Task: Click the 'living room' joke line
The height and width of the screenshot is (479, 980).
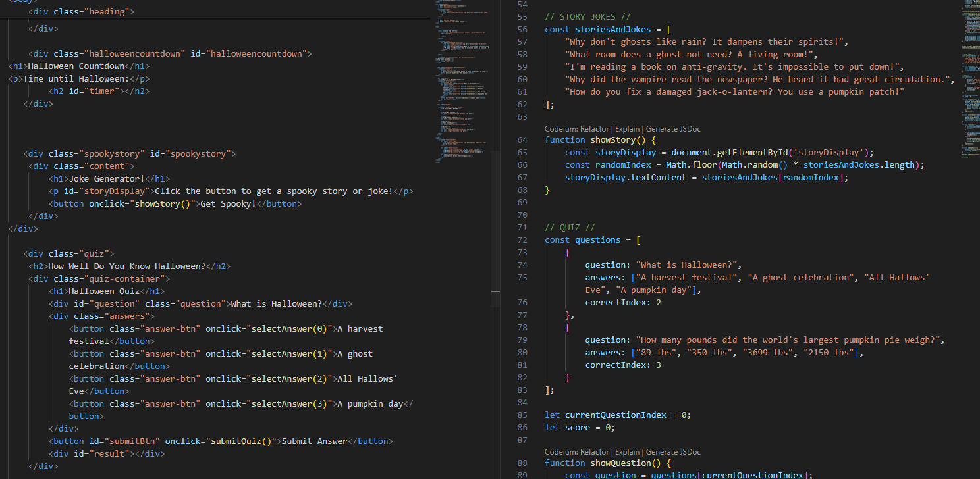Action: pos(692,55)
